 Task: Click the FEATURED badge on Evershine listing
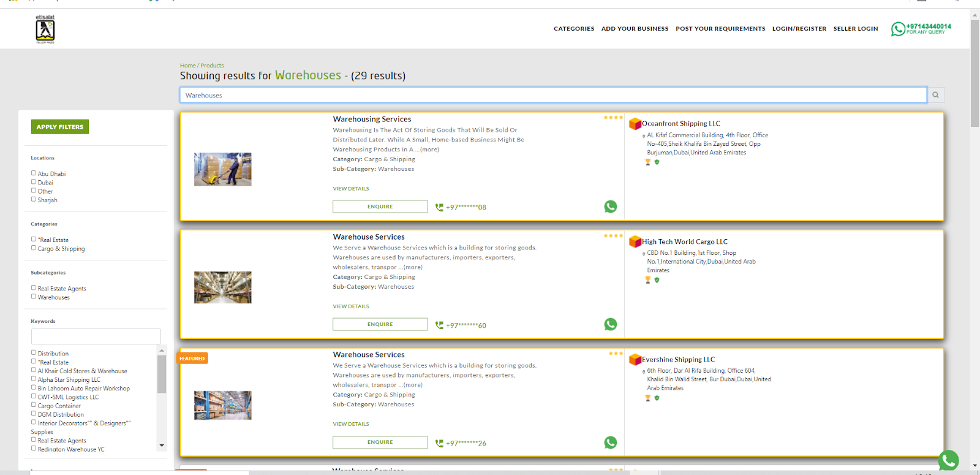coord(192,359)
